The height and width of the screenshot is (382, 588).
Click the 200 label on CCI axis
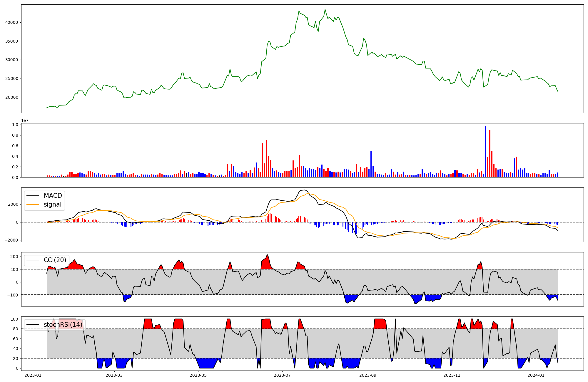point(15,257)
